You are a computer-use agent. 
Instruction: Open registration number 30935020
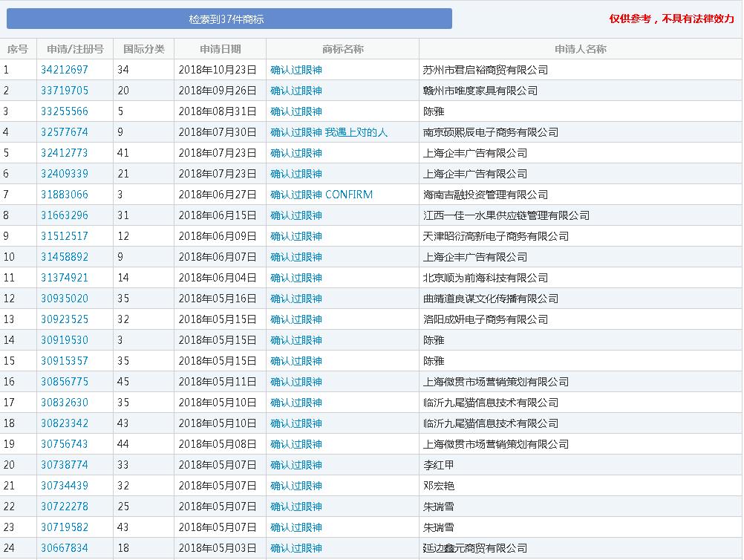click(65, 299)
